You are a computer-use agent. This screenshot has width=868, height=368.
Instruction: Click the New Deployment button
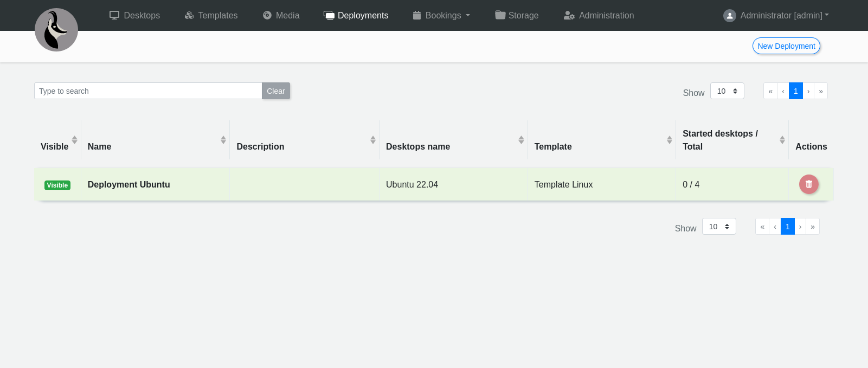[x=786, y=46]
